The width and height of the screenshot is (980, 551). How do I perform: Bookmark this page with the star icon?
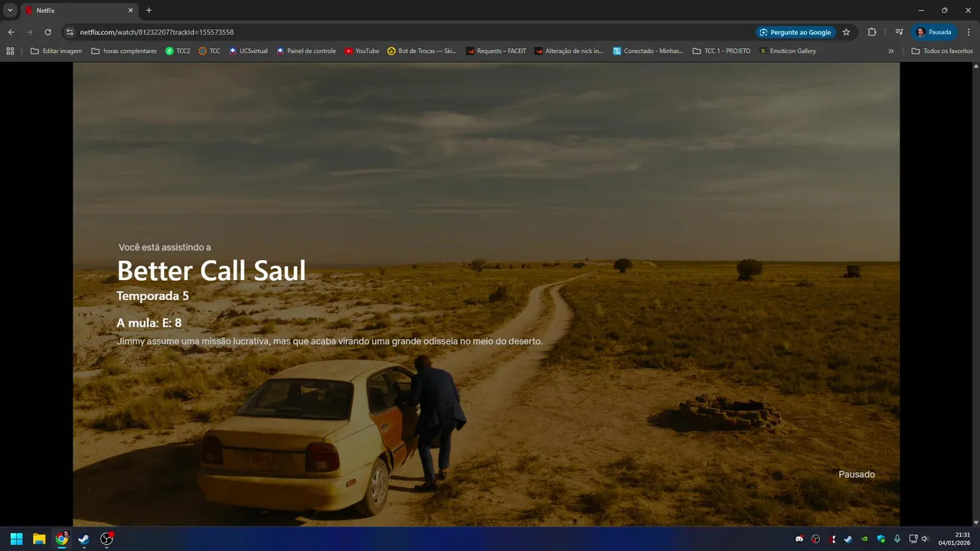[846, 32]
